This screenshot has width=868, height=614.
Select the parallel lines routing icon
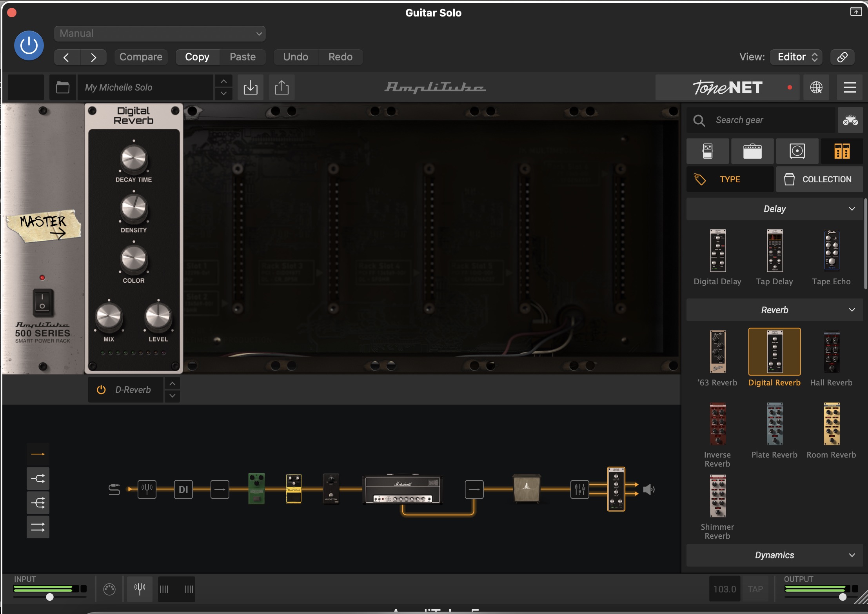[38, 527]
